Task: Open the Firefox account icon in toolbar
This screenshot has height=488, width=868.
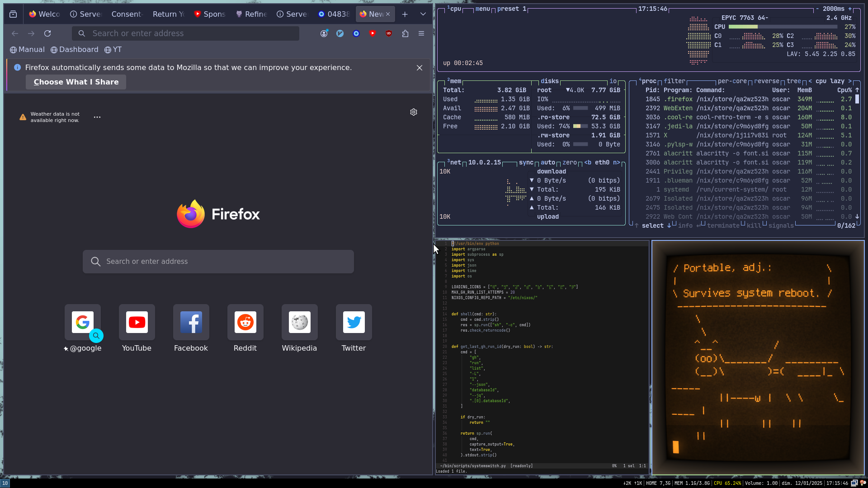Action: pos(324,33)
